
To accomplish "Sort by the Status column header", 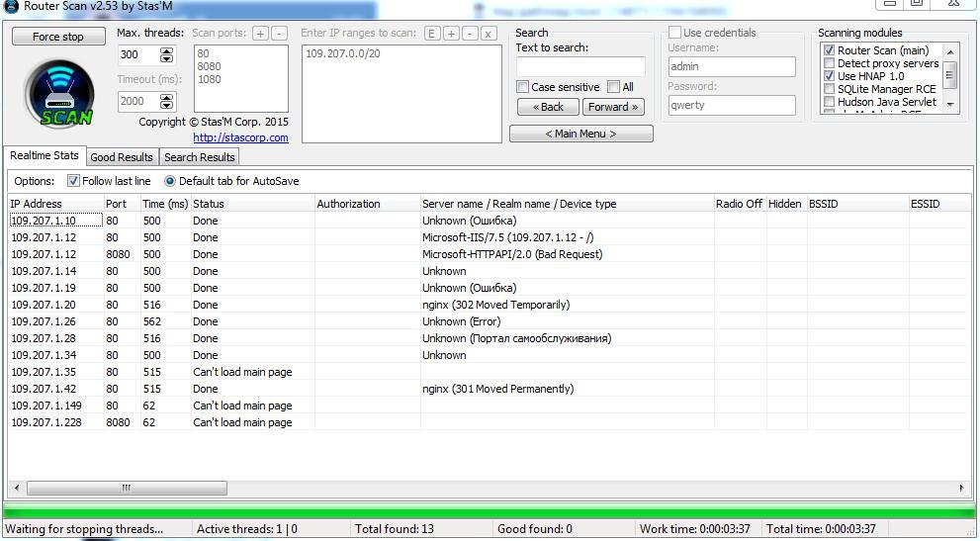I will (252, 204).
